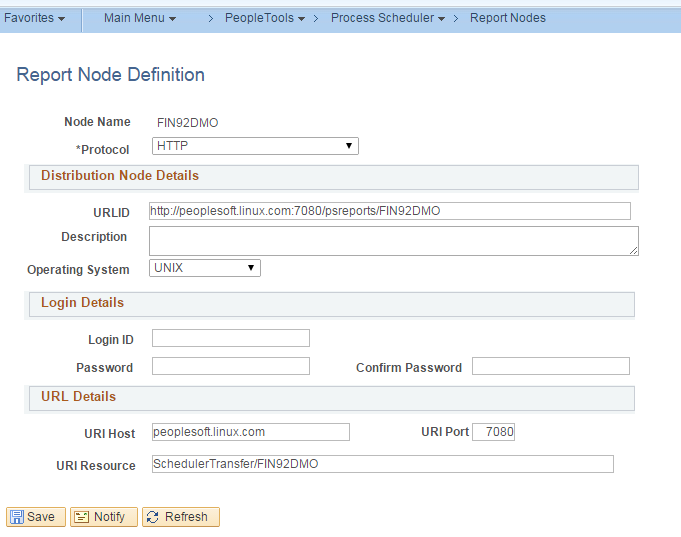Click the URI Resource label
The image size is (681, 537).
pos(96,466)
